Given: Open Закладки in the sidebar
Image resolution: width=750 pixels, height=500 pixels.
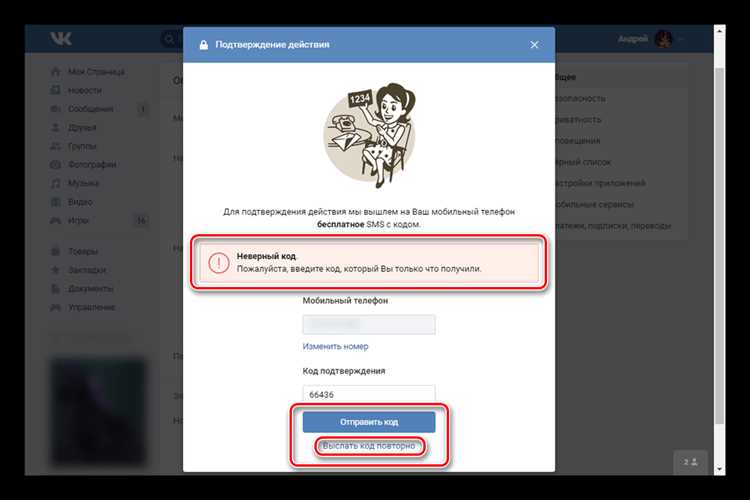Looking at the screenshot, I should [89, 269].
